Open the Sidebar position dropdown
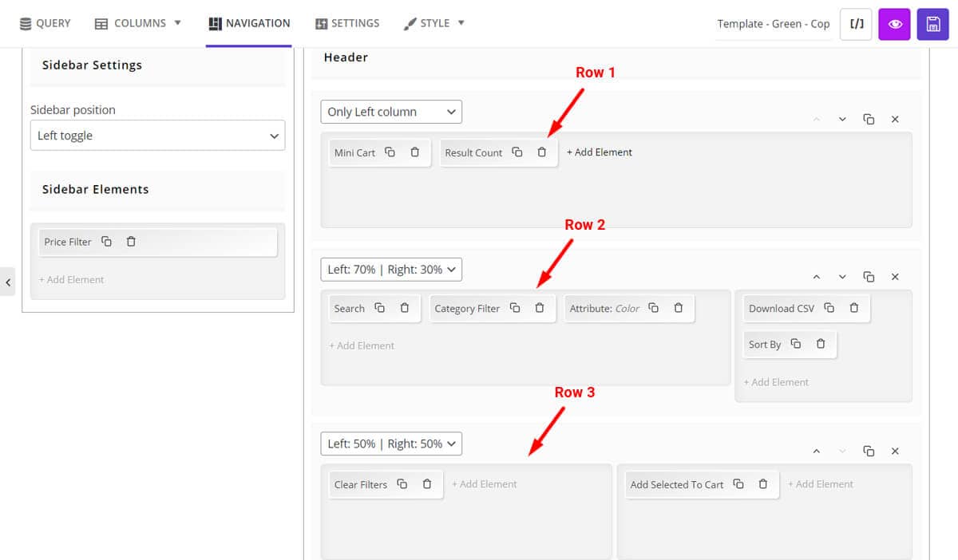This screenshot has width=958, height=560. [x=157, y=135]
